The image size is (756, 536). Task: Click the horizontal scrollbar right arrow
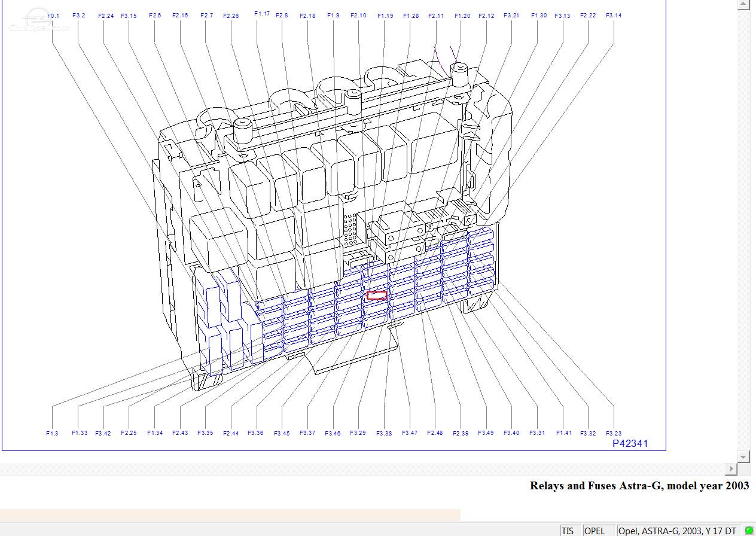[x=731, y=469]
